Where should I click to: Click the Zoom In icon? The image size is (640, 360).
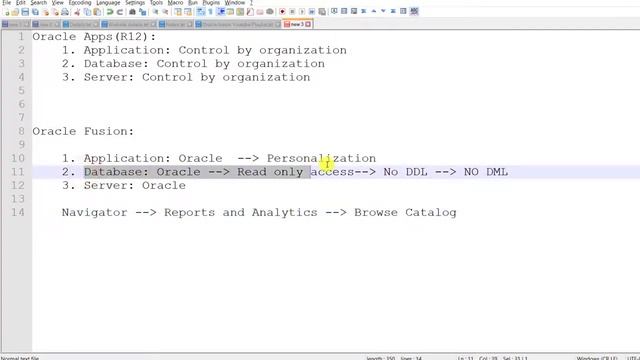(x=155, y=12)
